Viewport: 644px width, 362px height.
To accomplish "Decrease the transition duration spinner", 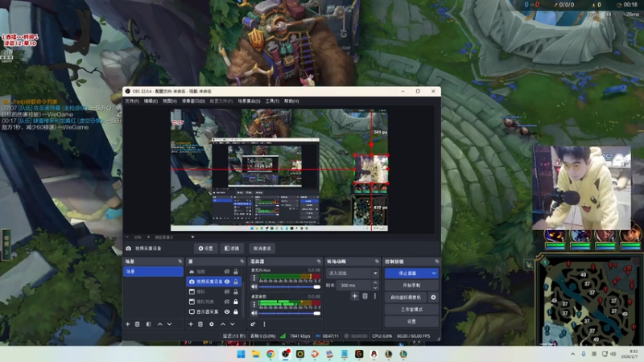I will [x=375, y=287].
